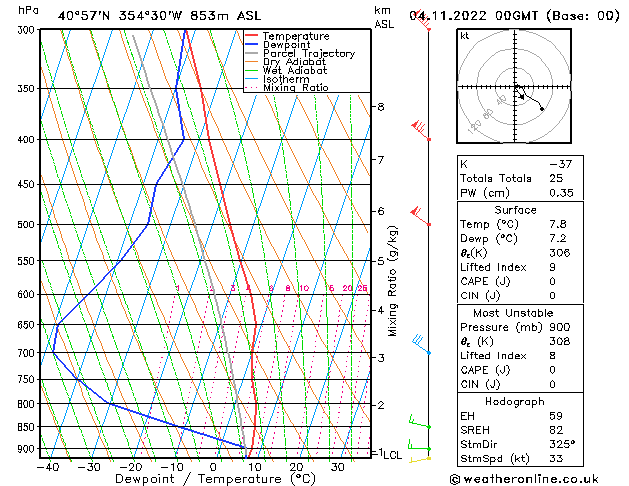The width and height of the screenshot is (629, 486).
Task: Click the -40 temperature axis label
Action: click(48, 468)
